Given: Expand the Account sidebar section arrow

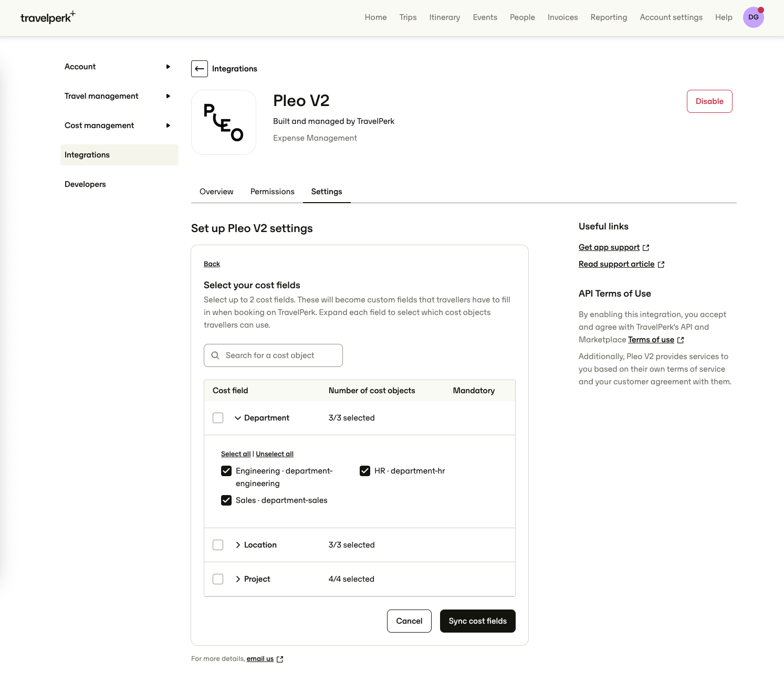Looking at the screenshot, I should [x=168, y=67].
